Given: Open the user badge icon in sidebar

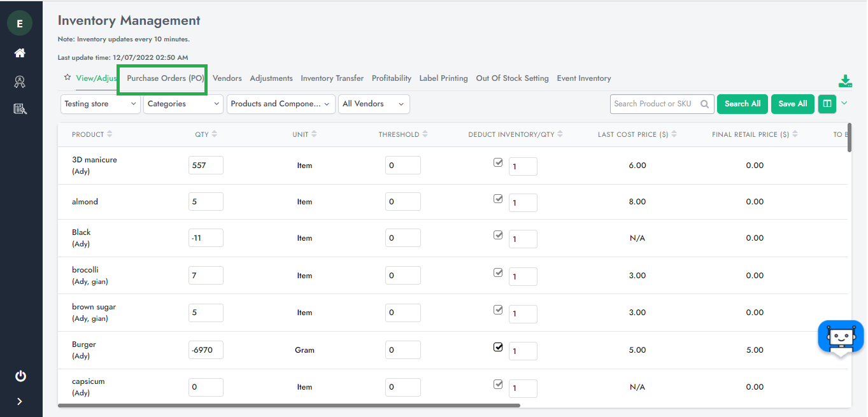Looking at the screenshot, I should pyautogui.click(x=20, y=81).
